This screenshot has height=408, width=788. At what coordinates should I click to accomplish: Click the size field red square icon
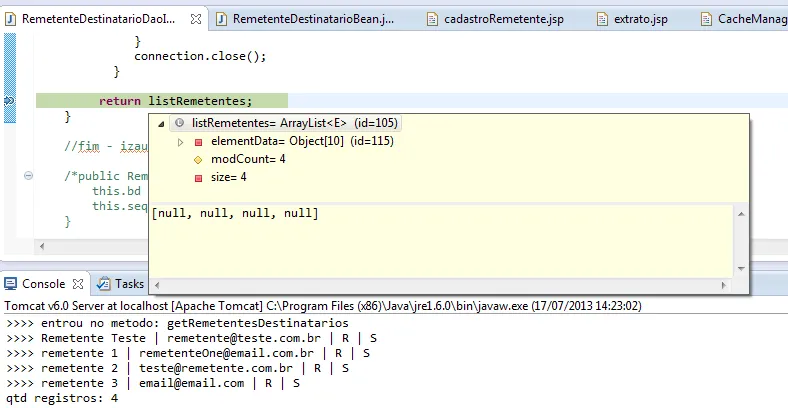(x=198, y=178)
